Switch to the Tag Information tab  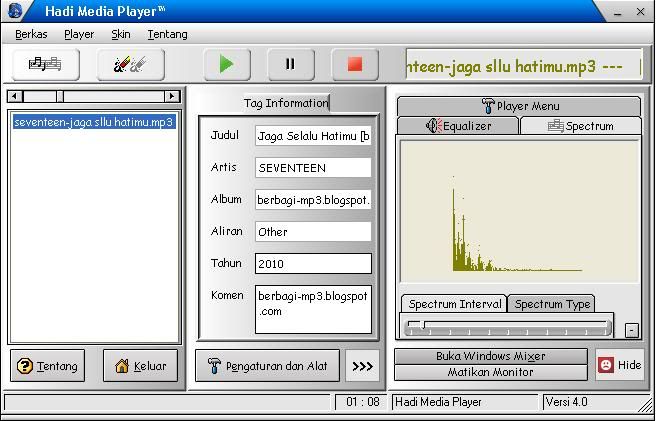pos(286,103)
